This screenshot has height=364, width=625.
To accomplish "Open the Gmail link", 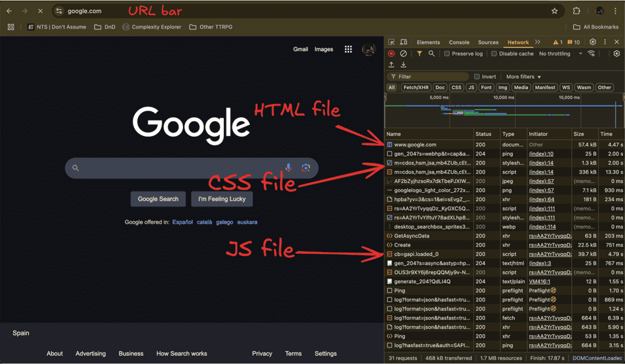I will (301, 49).
